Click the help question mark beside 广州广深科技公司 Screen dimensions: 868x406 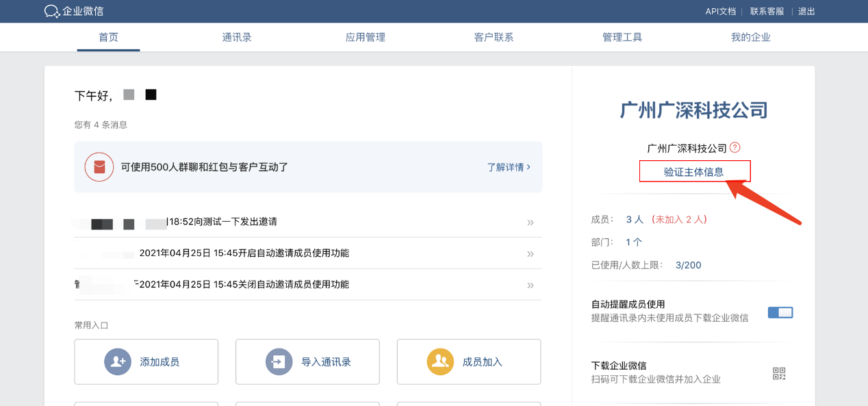tap(735, 148)
